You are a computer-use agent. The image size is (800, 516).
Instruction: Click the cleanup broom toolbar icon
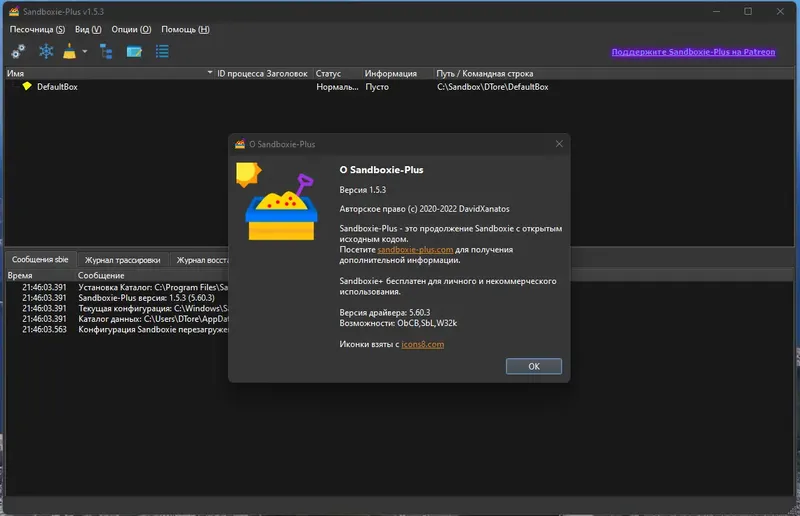(x=69, y=52)
